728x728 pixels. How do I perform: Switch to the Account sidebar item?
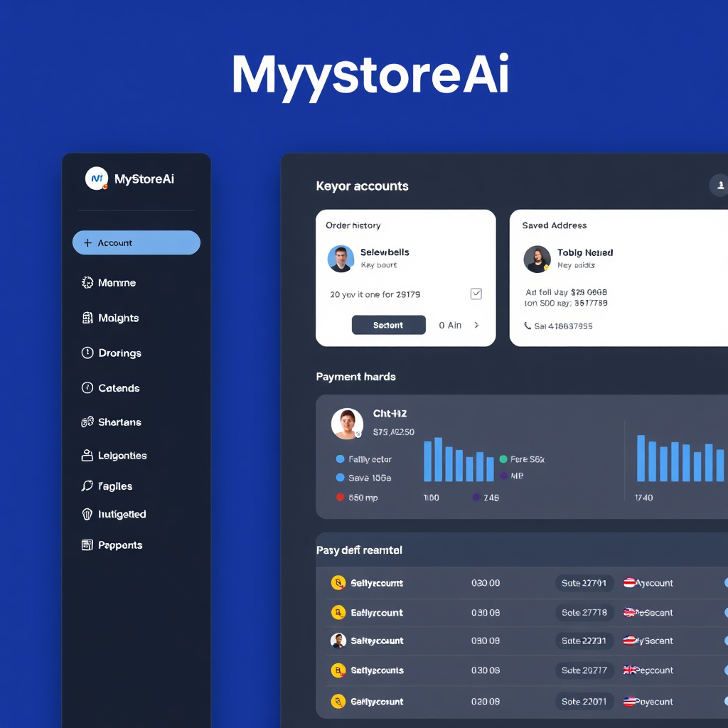[136, 242]
